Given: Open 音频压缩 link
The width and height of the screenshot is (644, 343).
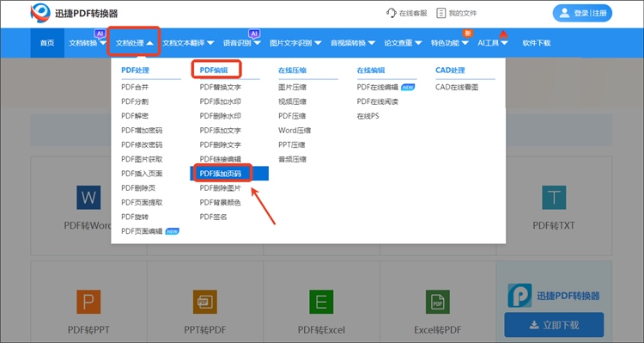Looking at the screenshot, I should [x=292, y=159].
